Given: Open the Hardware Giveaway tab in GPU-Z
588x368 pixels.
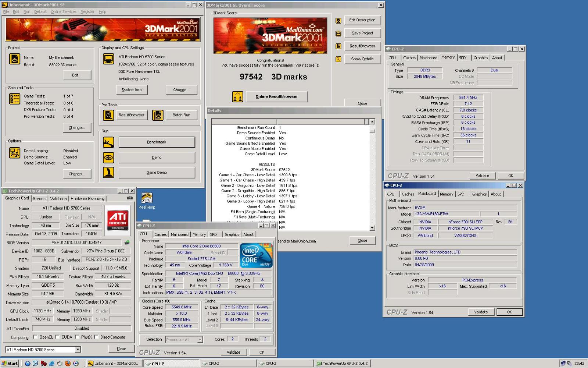Looking at the screenshot, I should pyautogui.click(x=87, y=199).
